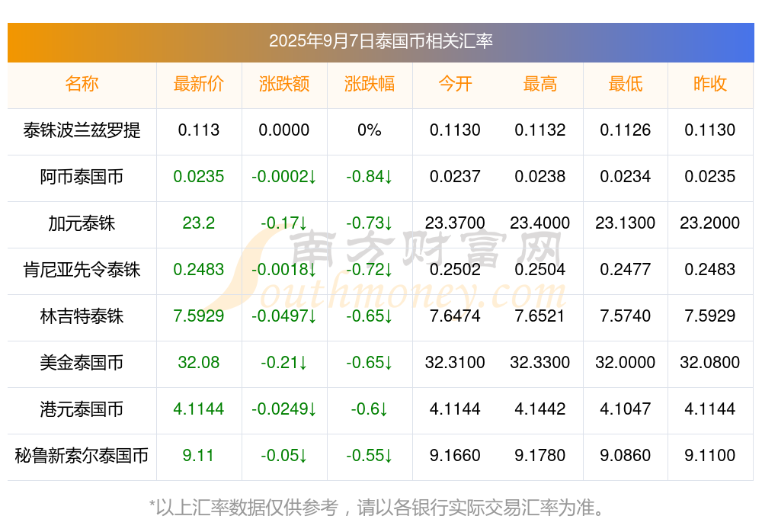Click the 林吉特泰铢 currency pair
Viewport: 762px width, 532px height.
pos(82,316)
